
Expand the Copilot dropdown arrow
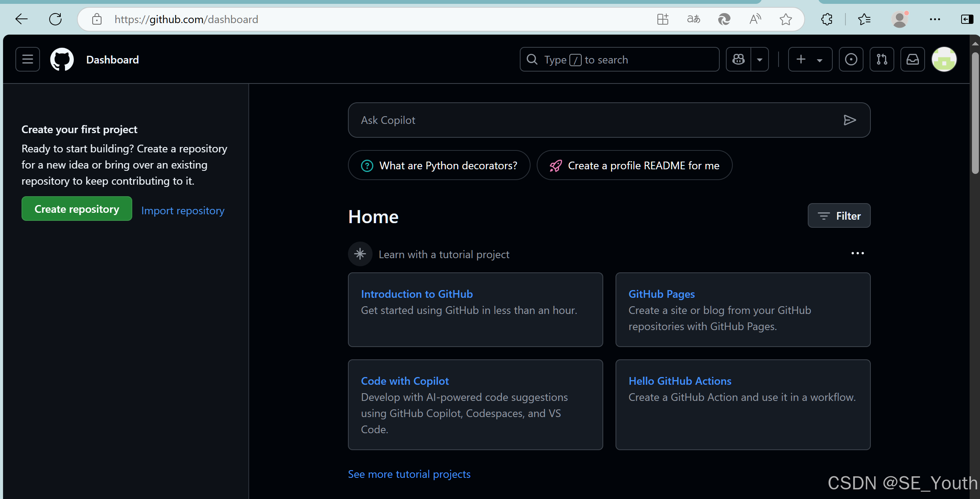(760, 60)
